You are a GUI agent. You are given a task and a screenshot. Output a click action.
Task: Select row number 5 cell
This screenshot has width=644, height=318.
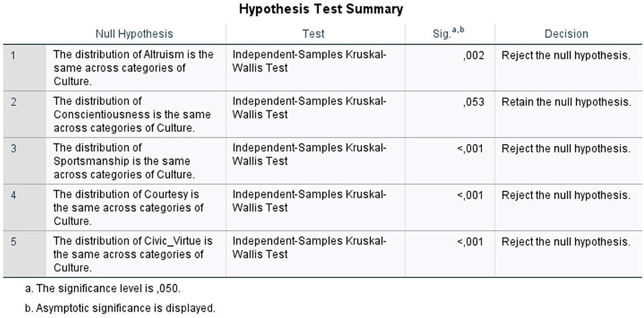point(25,254)
